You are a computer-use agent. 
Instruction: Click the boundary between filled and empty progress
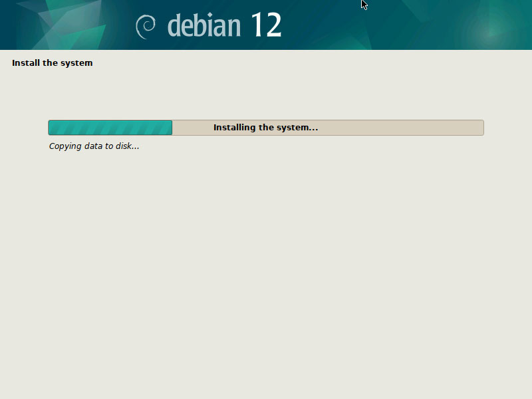172,128
